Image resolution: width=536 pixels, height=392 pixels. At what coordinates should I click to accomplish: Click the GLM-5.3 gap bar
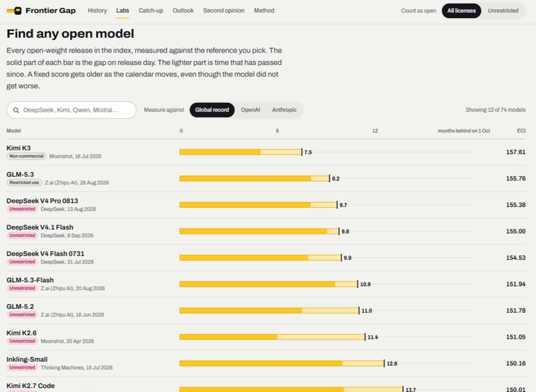(254, 178)
